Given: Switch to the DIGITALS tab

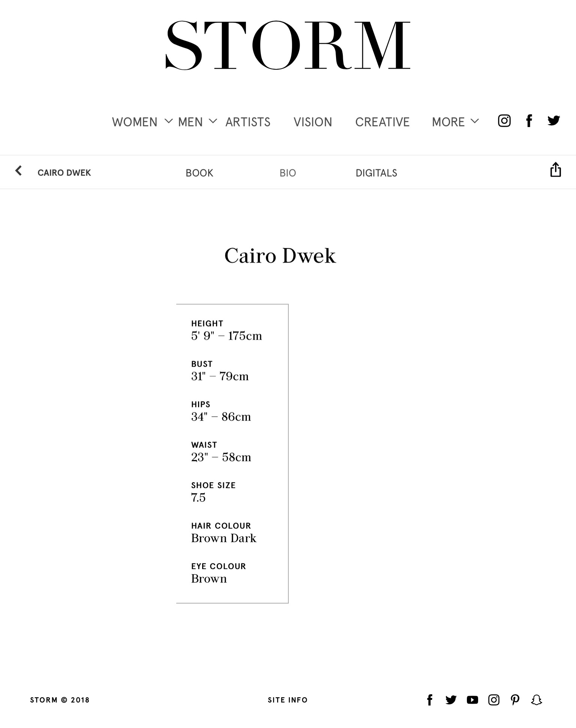Looking at the screenshot, I should [376, 173].
